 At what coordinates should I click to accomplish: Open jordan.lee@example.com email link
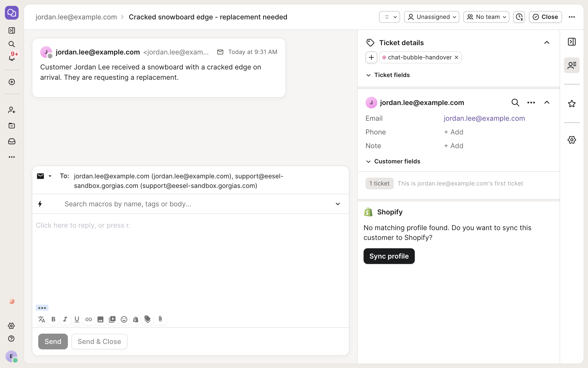(484, 118)
